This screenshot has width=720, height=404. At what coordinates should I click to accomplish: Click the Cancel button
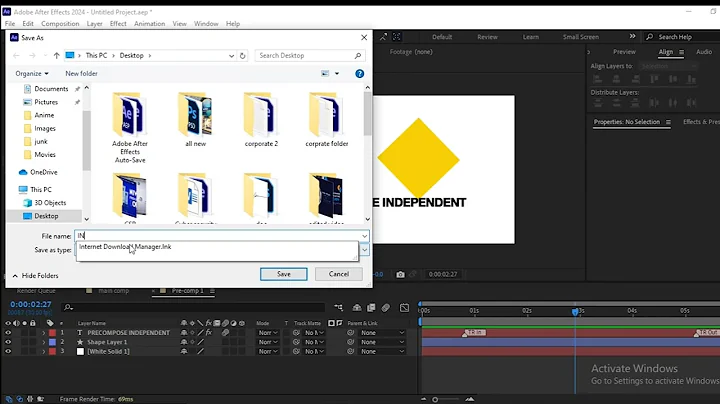[x=339, y=274]
